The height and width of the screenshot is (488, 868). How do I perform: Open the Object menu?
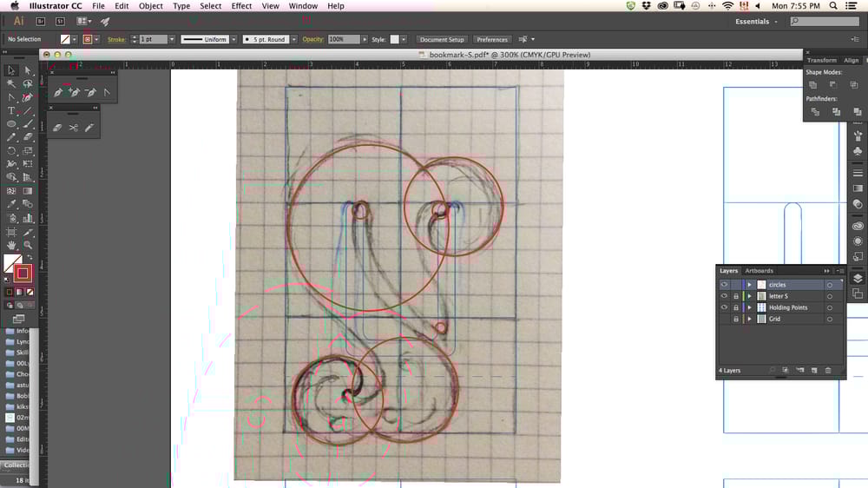pos(150,6)
